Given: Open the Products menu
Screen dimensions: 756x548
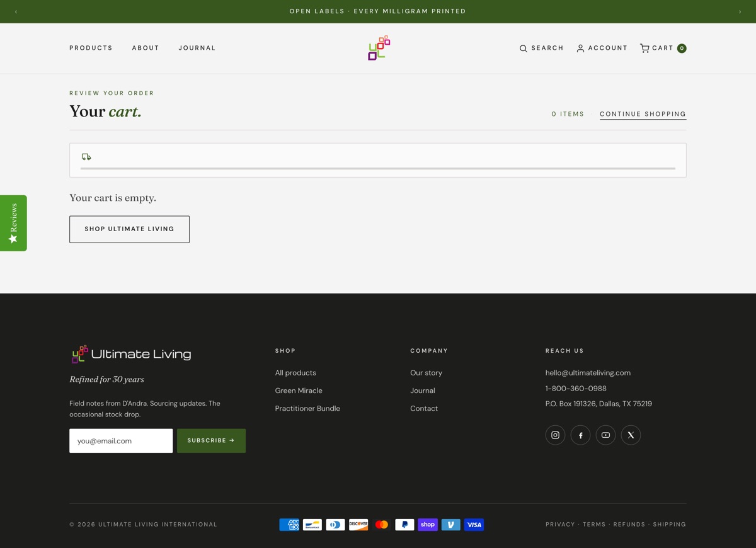Looking at the screenshot, I should coord(91,48).
